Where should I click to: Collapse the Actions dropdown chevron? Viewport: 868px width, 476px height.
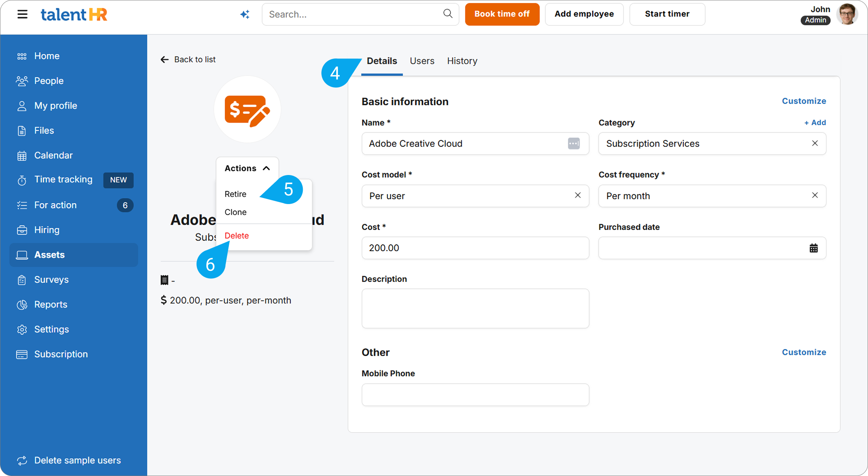click(266, 168)
